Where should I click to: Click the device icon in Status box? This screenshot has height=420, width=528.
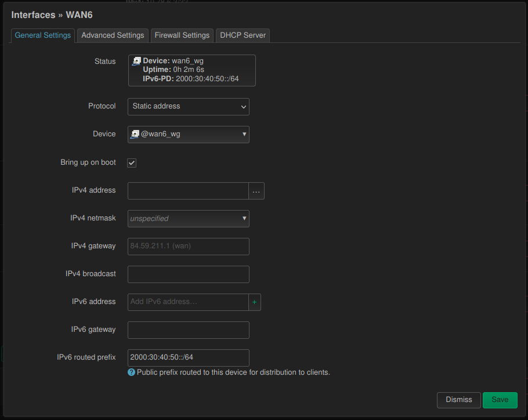click(x=136, y=61)
